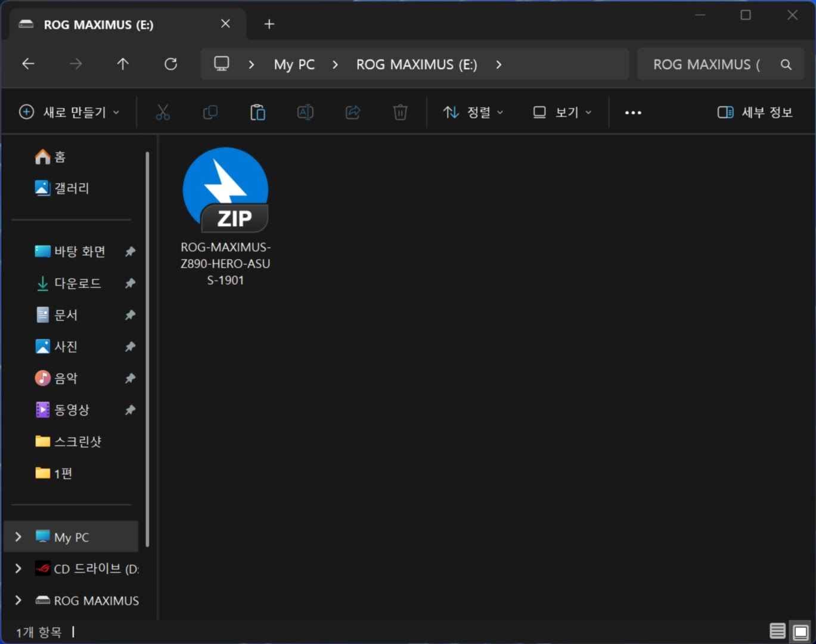This screenshot has width=816, height=644.
Task: Add a new tab with plus button
Action: pos(269,24)
